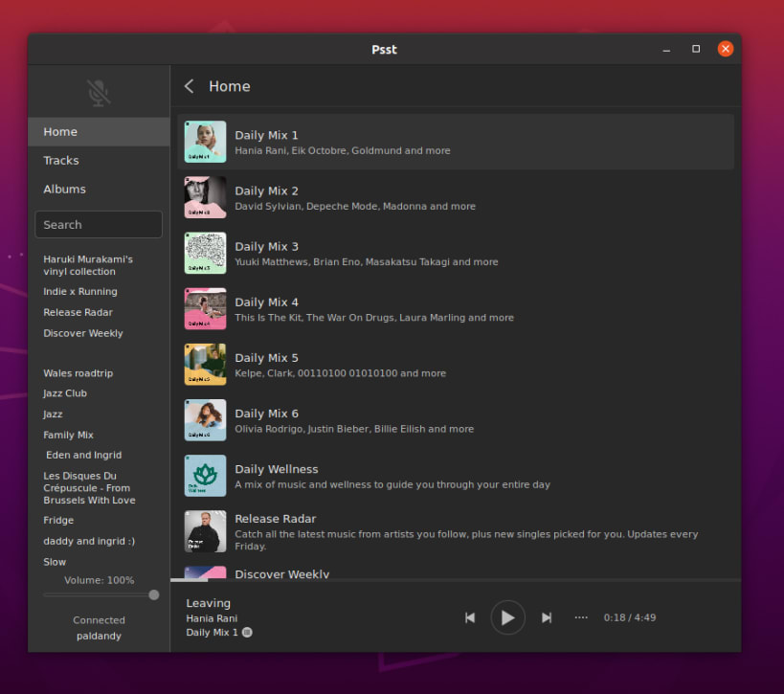Click the playback progress bar
Image resolution: width=784 pixels, height=694 pixels.
456,580
